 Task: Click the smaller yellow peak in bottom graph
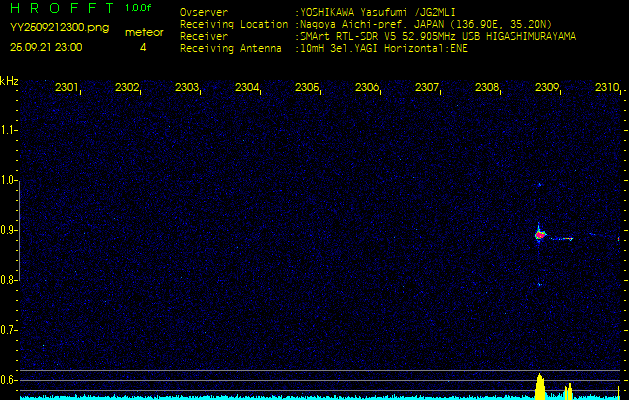pyautogui.click(x=568, y=390)
